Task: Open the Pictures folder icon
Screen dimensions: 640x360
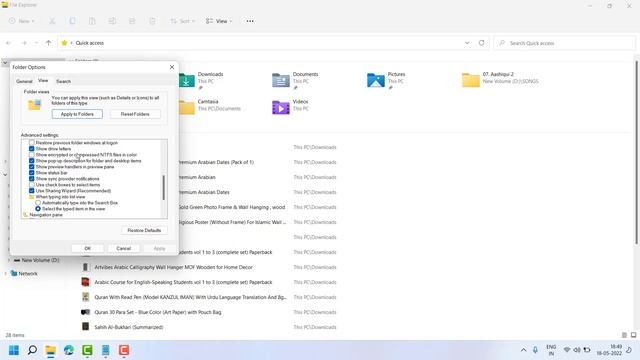Action: (376, 80)
